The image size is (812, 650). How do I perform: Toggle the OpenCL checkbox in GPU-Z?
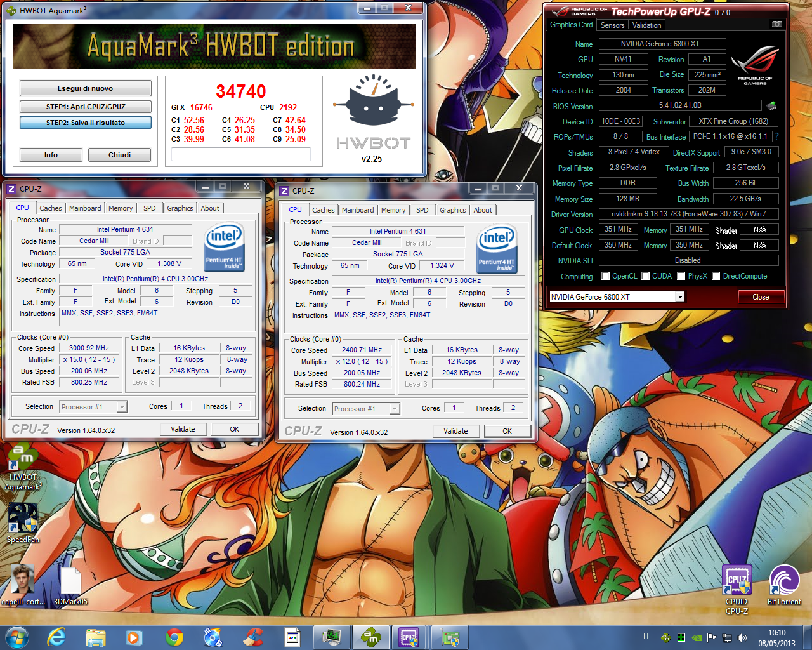pyautogui.click(x=606, y=276)
